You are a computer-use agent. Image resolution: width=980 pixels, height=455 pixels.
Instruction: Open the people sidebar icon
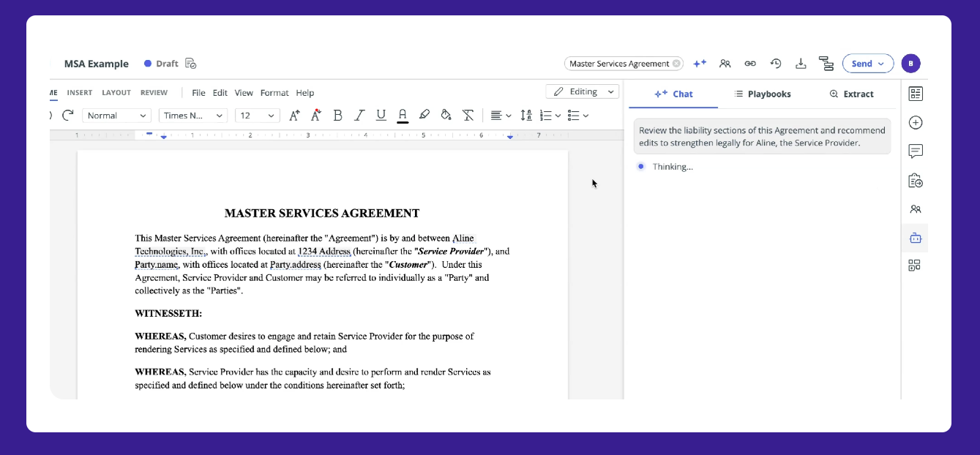pyautogui.click(x=915, y=209)
